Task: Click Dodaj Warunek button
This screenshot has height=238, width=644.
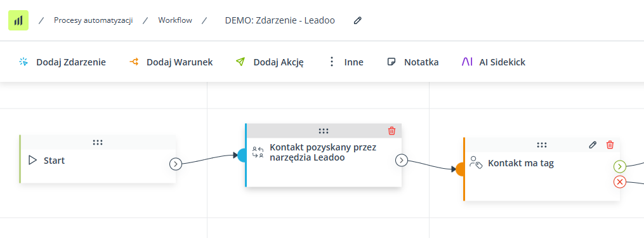Action: 180,62
